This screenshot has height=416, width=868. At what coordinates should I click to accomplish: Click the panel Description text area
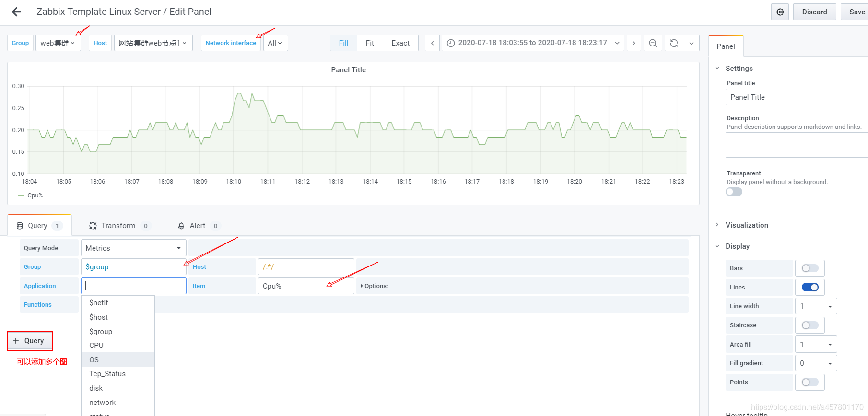click(797, 145)
